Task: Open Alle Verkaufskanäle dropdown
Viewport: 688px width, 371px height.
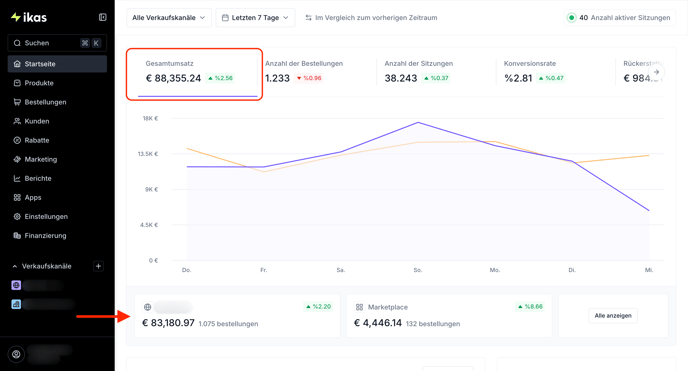Action: point(169,18)
